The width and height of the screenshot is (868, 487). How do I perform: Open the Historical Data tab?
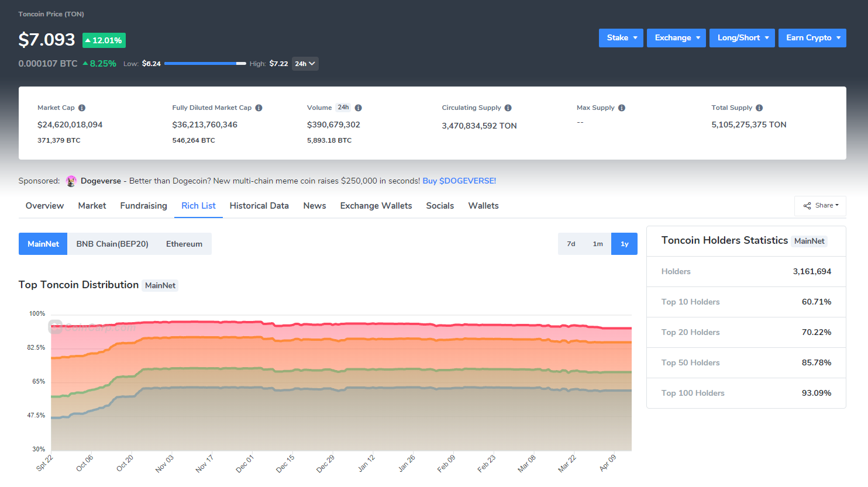pyautogui.click(x=259, y=206)
